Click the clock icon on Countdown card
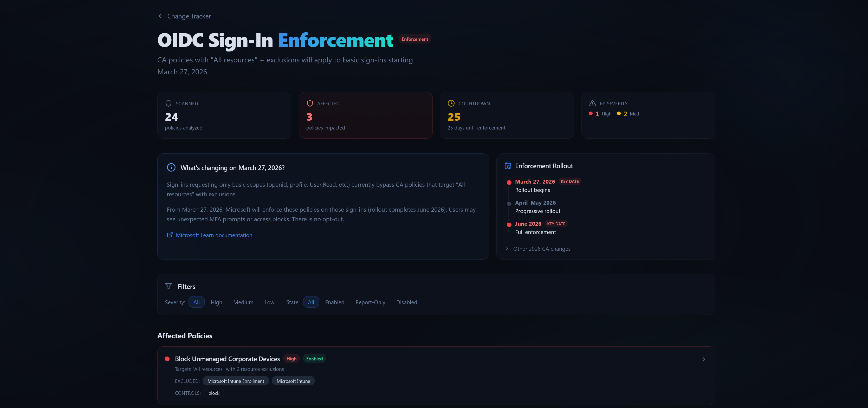This screenshot has height=408, width=868. (x=451, y=103)
